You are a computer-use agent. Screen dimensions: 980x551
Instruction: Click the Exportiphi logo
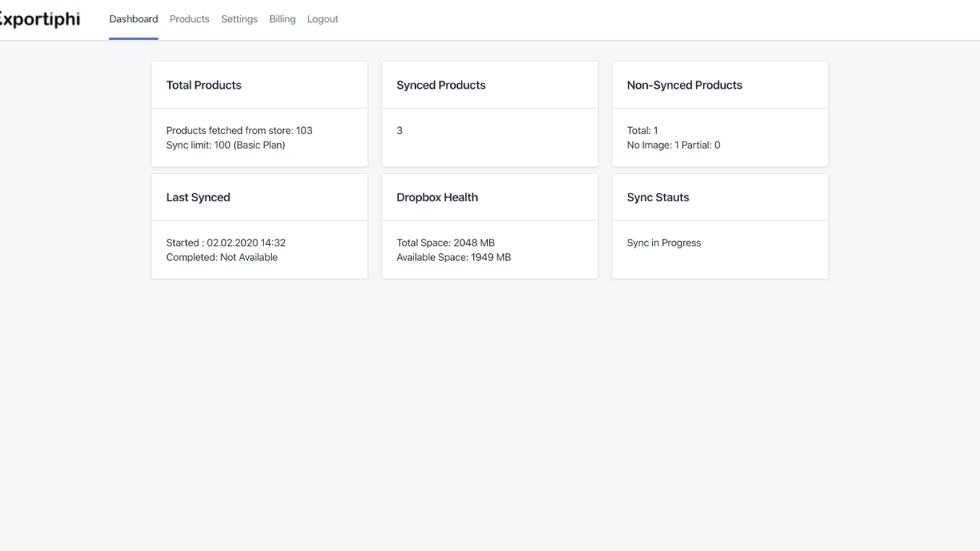tap(39, 19)
